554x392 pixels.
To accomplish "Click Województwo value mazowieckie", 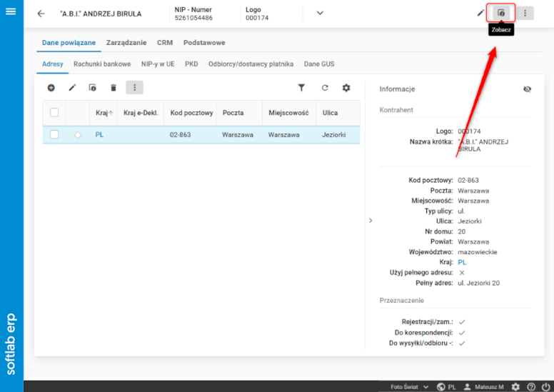I will 478,252.
